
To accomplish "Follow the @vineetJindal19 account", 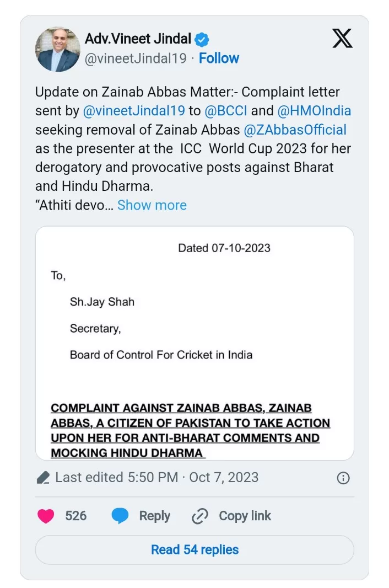I will coord(219,58).
